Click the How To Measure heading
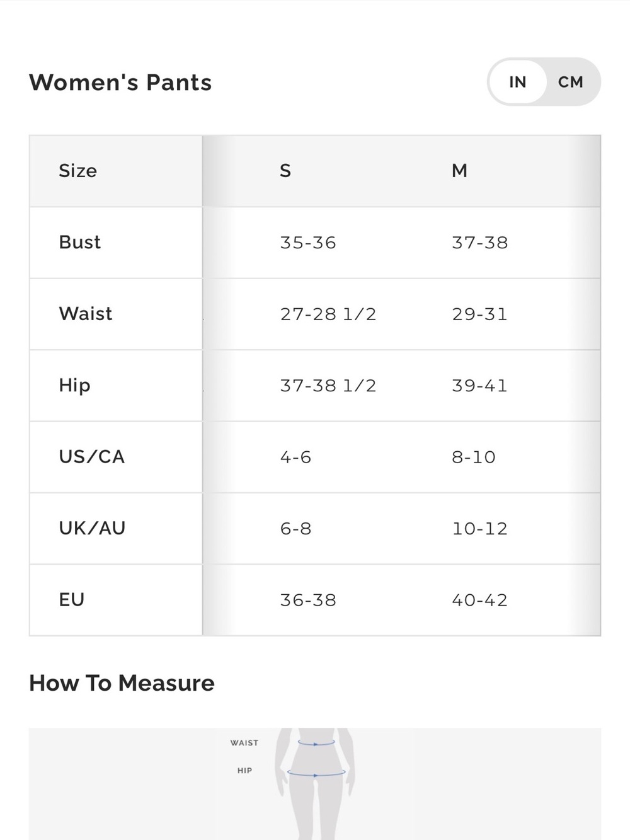Viewport: 630px width, 840px height. coord(122,683)
